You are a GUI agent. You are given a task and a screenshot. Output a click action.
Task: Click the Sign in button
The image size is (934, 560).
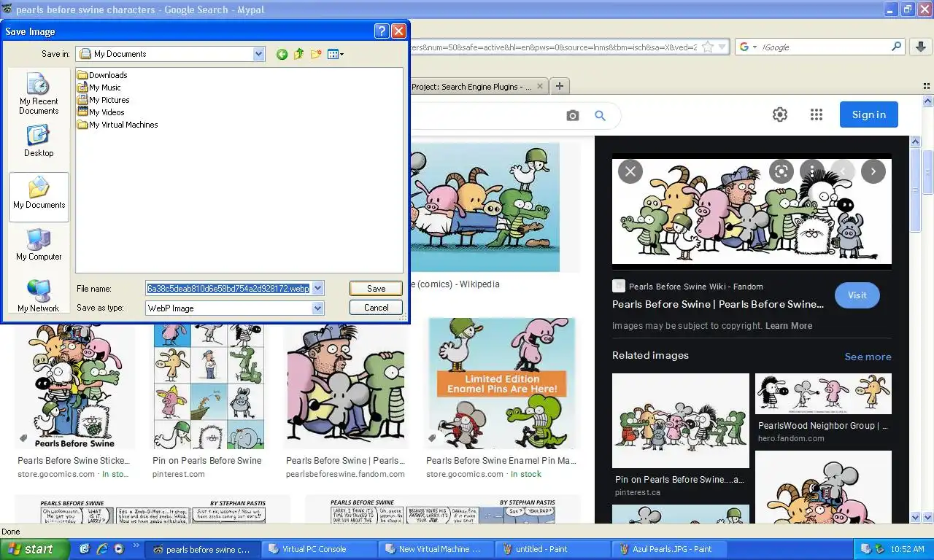[x=868, y=114]
